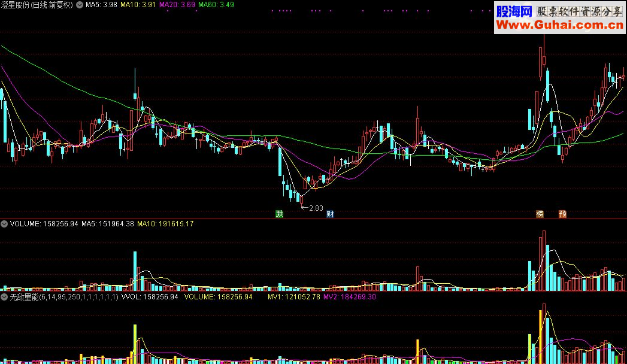
Task: Click the blue 财 event marker
Action: coord(330,214)
